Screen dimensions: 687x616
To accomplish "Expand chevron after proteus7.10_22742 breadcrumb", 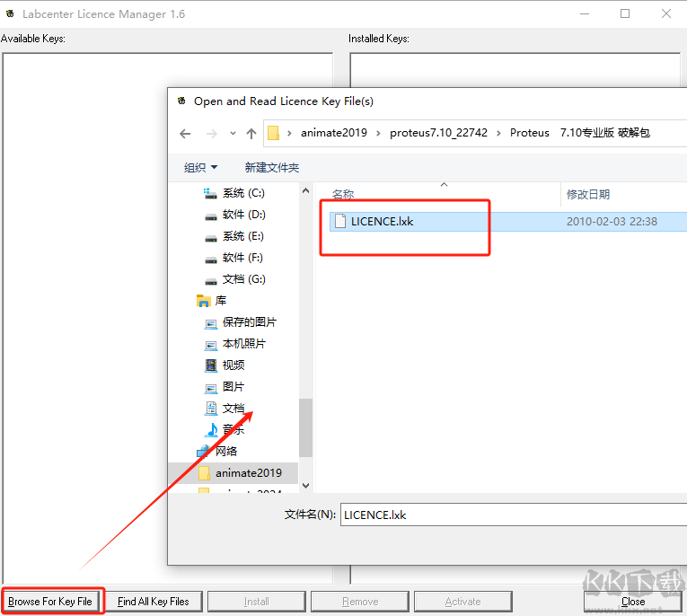I will pos(498,133).
